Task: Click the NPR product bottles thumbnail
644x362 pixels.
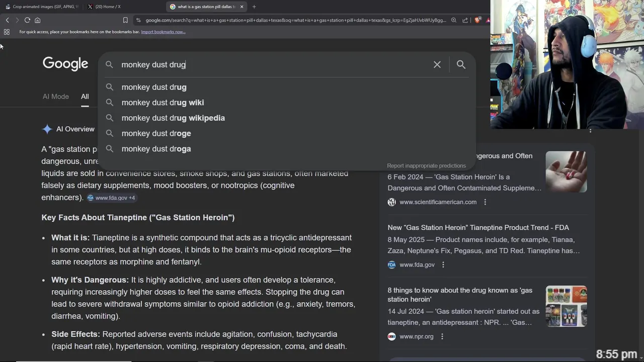Action: [x=566, y=306]
